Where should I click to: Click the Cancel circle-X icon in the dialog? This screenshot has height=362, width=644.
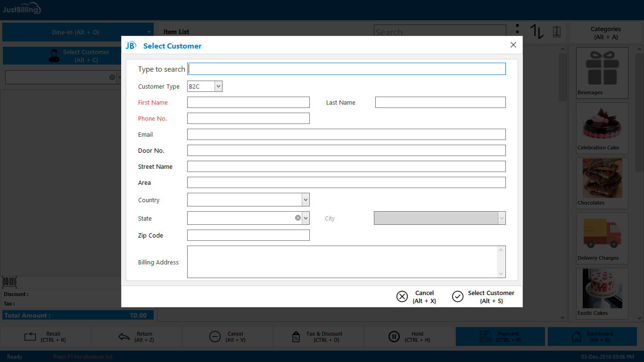[402, 296]
